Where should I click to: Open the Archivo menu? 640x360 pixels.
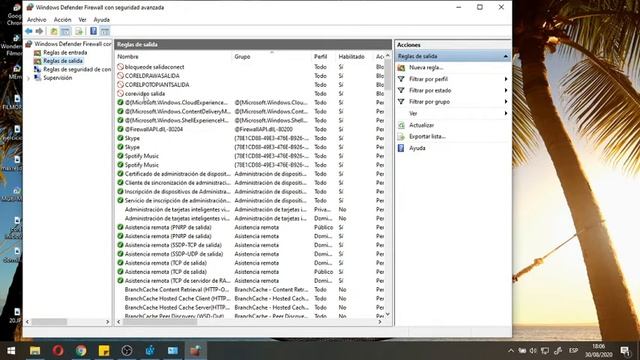(x=37, y=20)
